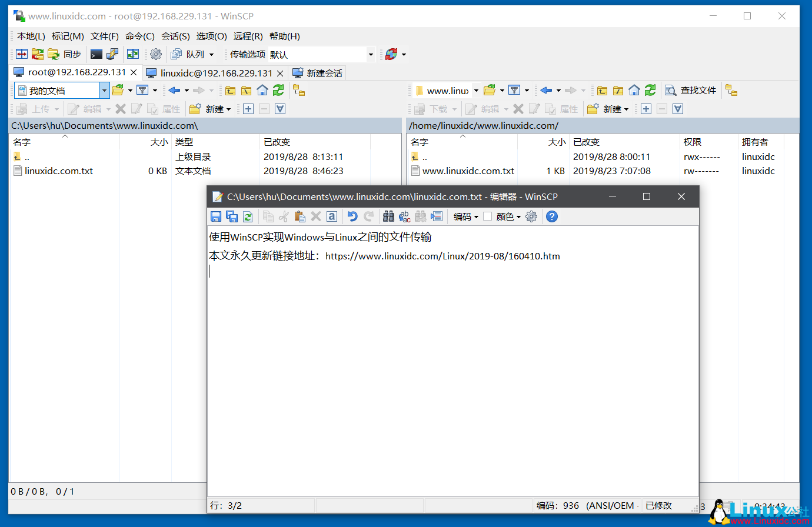
Task: Refresh the remote panel
Action: [650, 90]
